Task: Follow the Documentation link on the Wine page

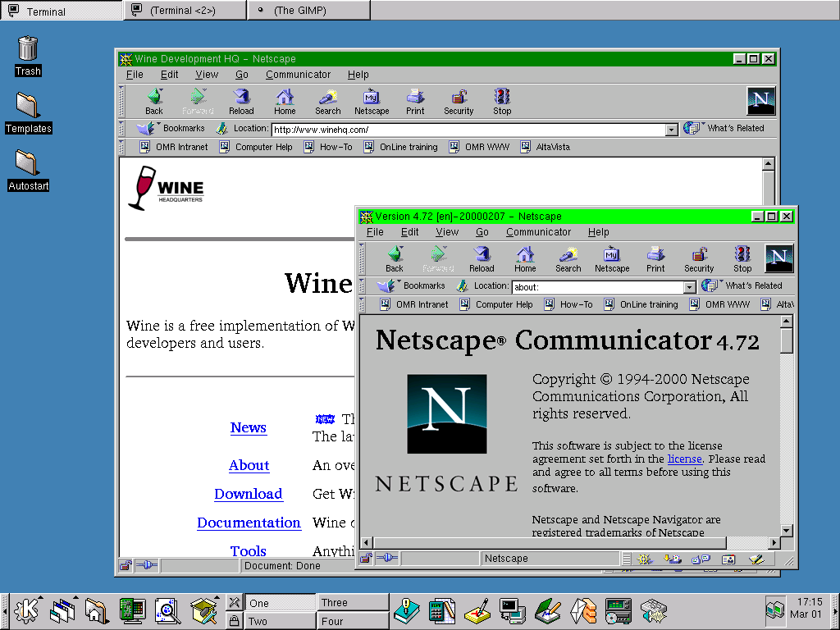Action: pyautogui.click(x=249, y=523)
